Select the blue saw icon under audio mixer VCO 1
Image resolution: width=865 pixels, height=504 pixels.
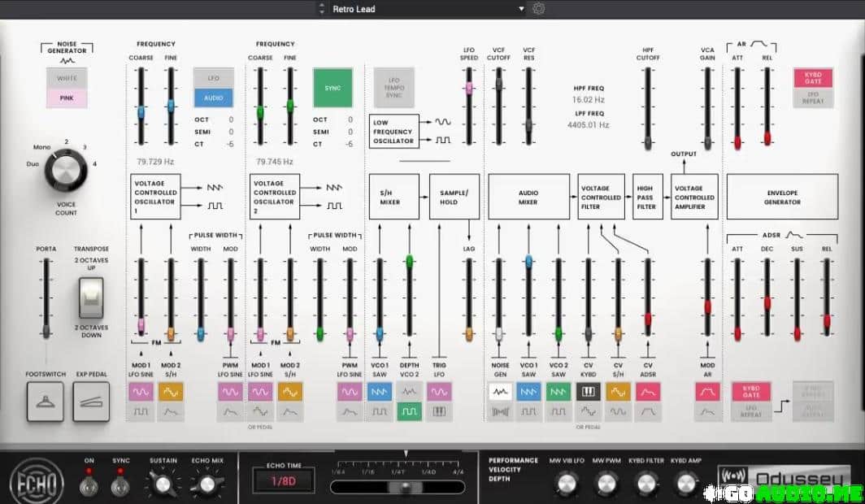[528, 392]
